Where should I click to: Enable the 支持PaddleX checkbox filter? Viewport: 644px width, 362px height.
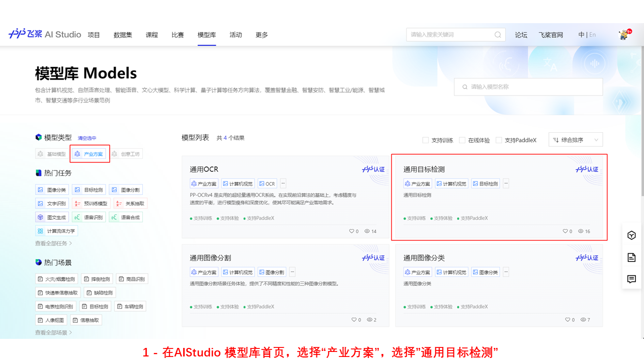tap(499, 140)
